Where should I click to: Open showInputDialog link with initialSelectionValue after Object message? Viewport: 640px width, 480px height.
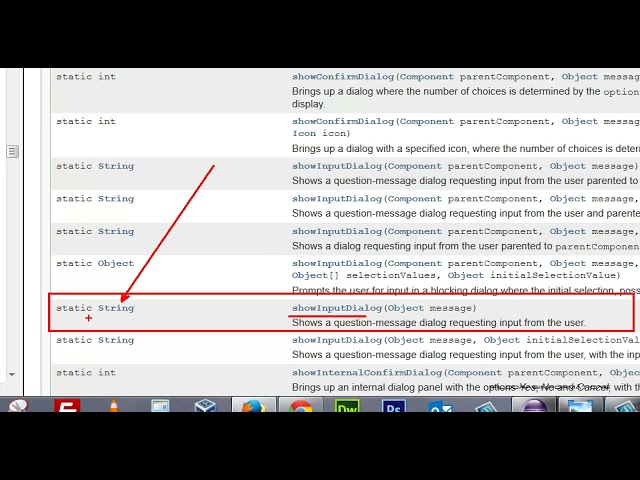pos(337,340)
